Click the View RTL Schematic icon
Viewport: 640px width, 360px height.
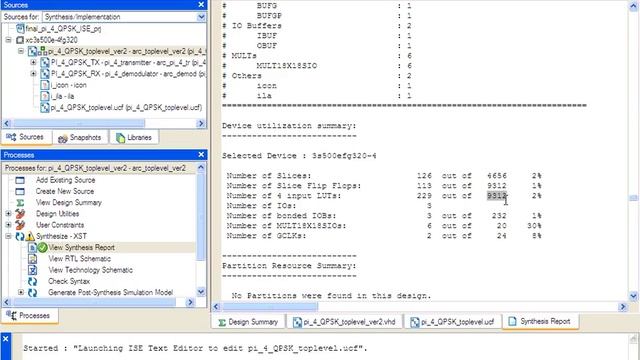tap(32, 259)
